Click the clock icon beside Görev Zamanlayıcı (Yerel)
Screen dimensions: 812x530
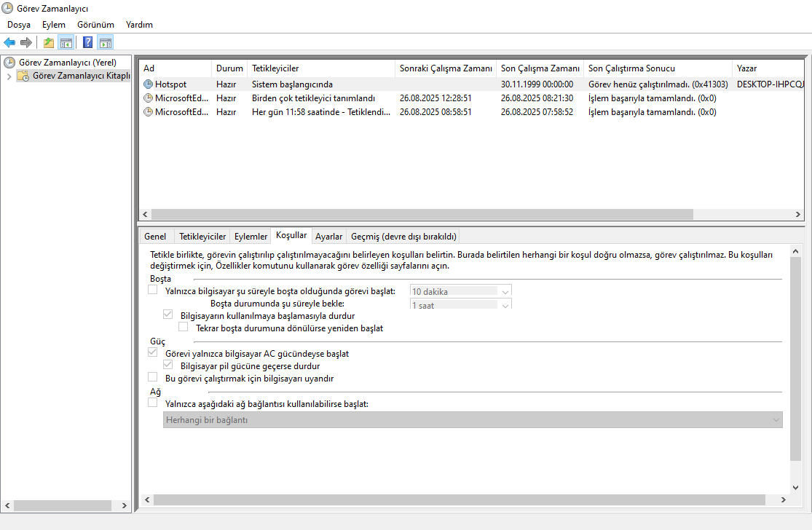coord(9,63)
